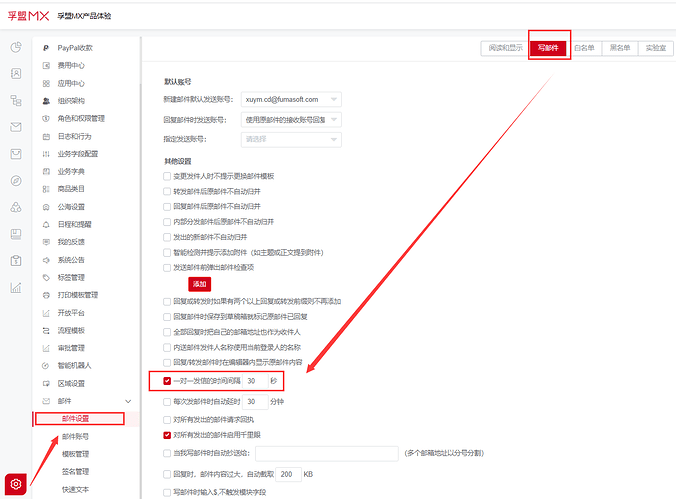Toggle the 一对一发信的时间间隔 checkbox
676x499 pixels.
click(167, 381)
